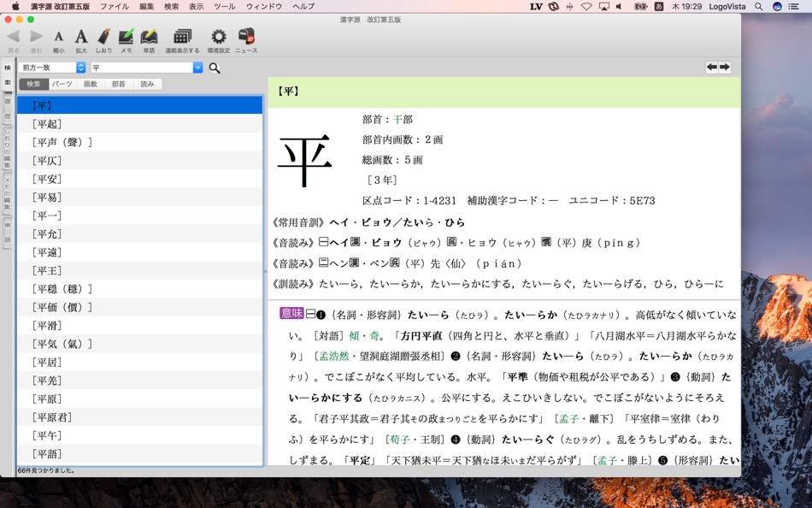Open the 編集 menu
Screen dimensions: 812x508
click(146, 6)
